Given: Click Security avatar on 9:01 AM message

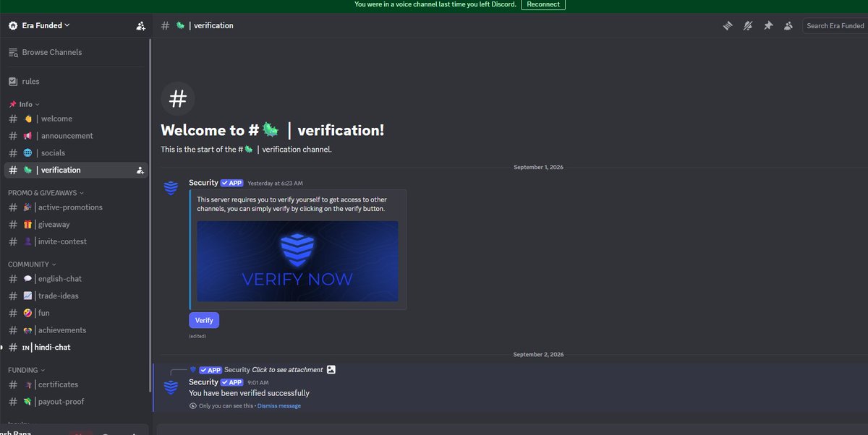Looking at the screenshot, I should [x=171, y=387].
